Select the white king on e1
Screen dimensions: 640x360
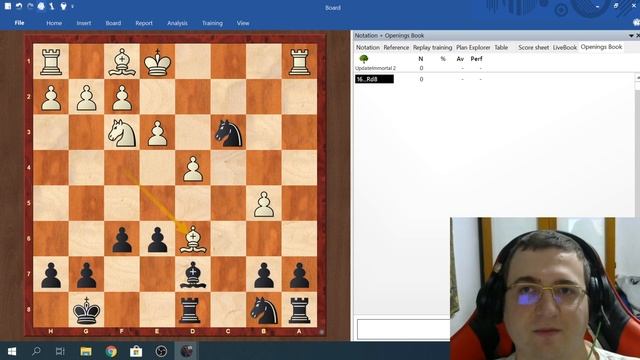(x=158, y=62)
